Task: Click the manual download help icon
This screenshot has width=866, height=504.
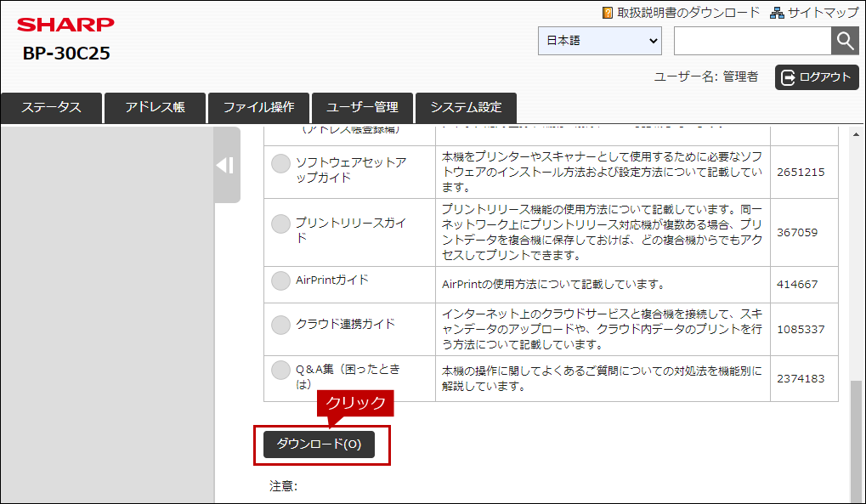Action: tap(608, 13)
